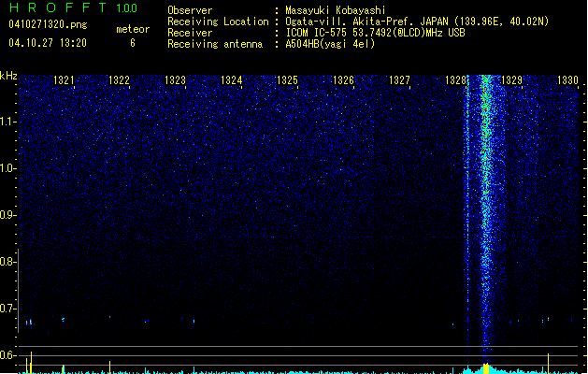Screen dimensions: 588x374
Task: Click the 0.7 frequency axis label
Action: coord(7,309)
